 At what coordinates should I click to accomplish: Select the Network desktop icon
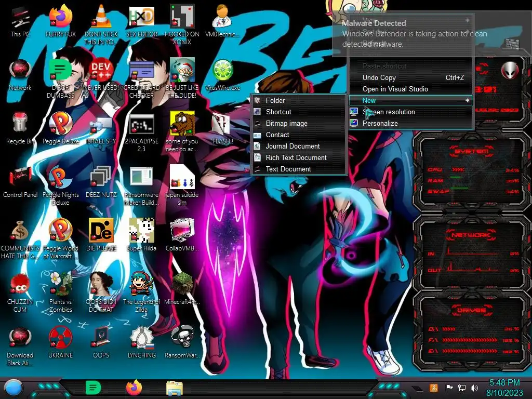tap(20, 75)
